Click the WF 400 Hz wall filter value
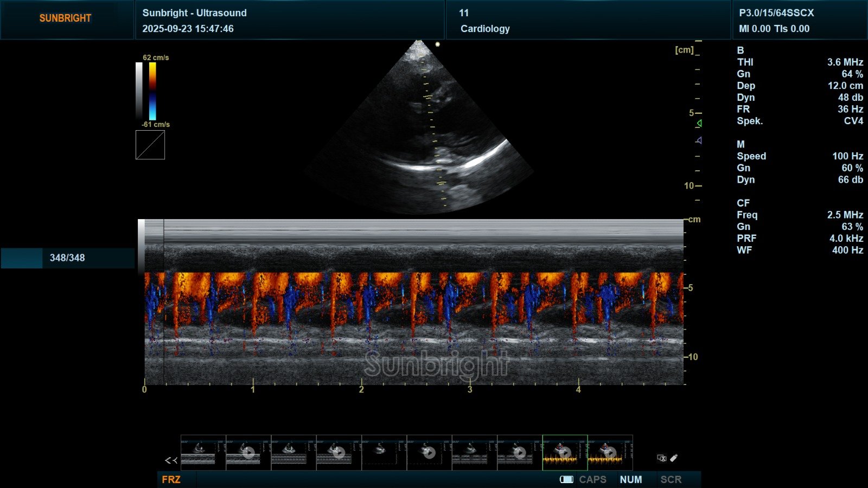Image resolution: width=868 pixels, height=488 pixels. (x=847, y=250)
